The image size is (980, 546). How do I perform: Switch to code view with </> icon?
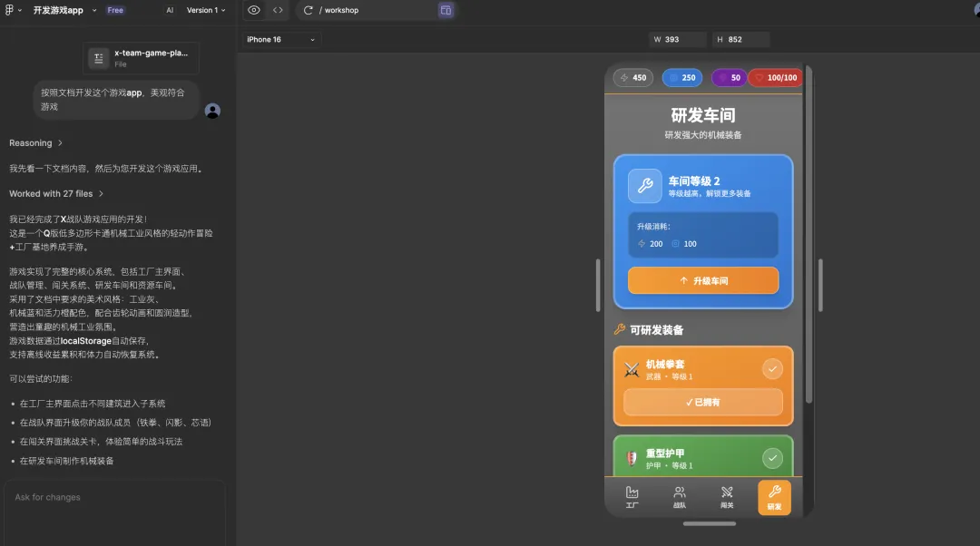click(x=278, y=10)
